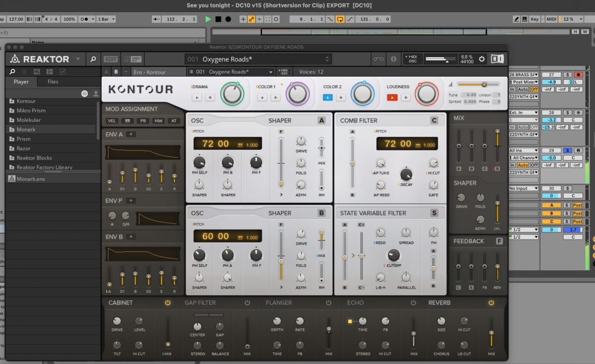Open the Post Mixer dropdown
The height and width of the screenshot is (364, 595).
pos(524,82)
